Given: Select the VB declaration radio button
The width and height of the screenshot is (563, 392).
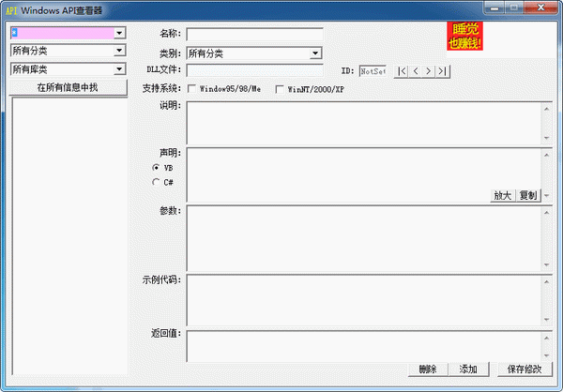Looking at the screenshot, I should [156, 168].
